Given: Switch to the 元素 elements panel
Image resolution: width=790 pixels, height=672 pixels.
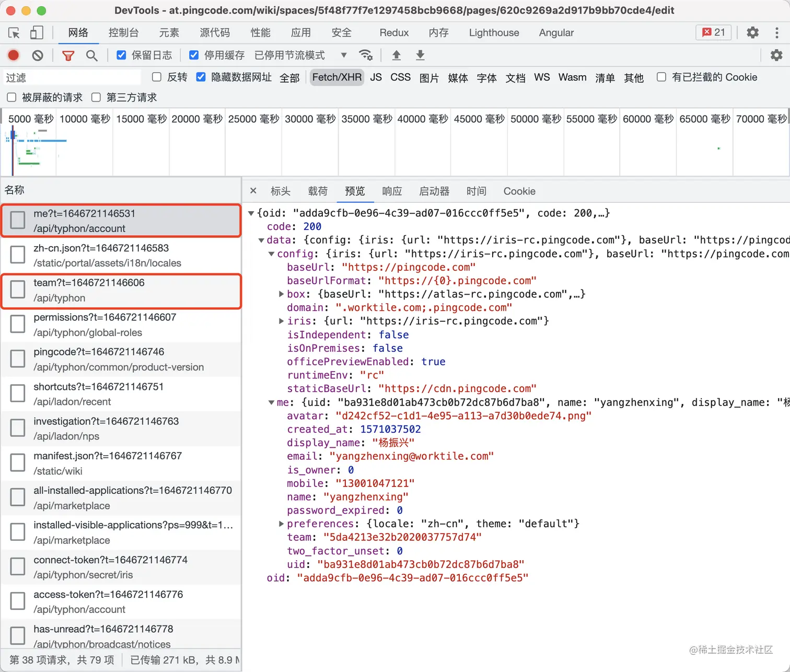Looking at the screenshot, I should coord(169,33).
